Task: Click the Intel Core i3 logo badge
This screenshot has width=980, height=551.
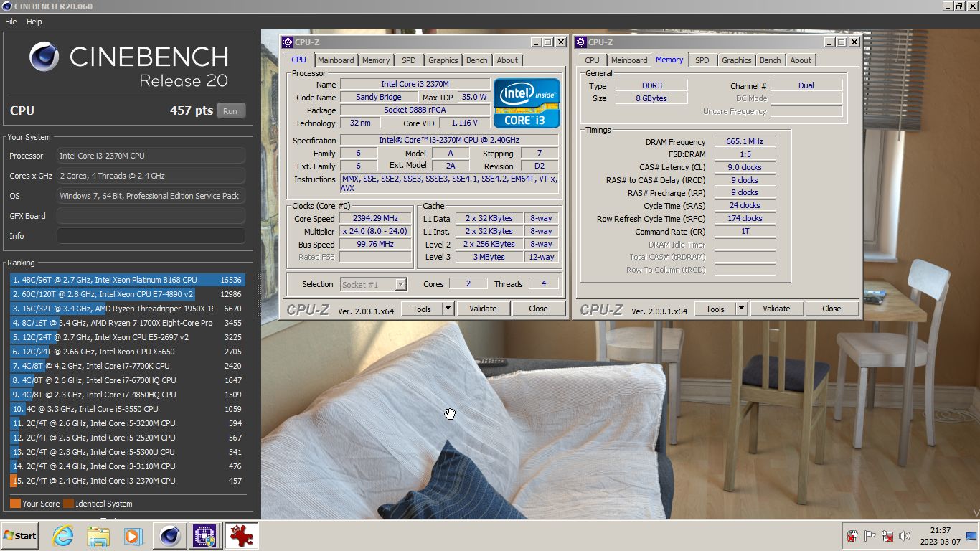Action: (527, 103)
